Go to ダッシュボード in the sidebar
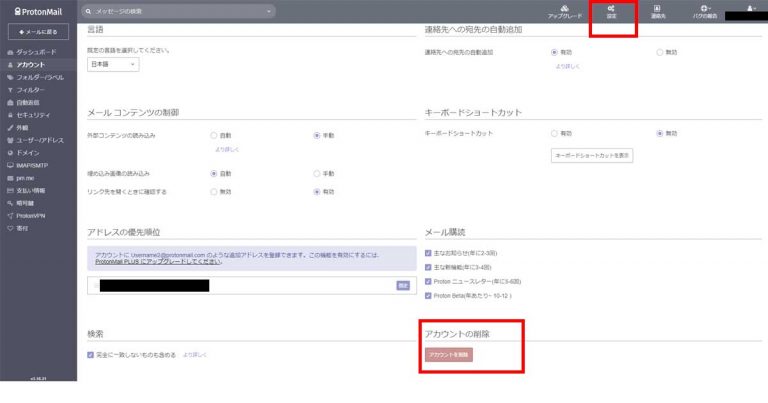The width and height of the screenshot is (768, 403). pyautogui.click(x=37, y=51)
